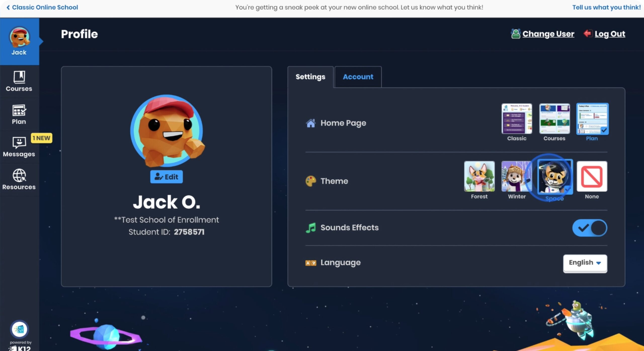Select the Space theme radio button

click(554, 176)
